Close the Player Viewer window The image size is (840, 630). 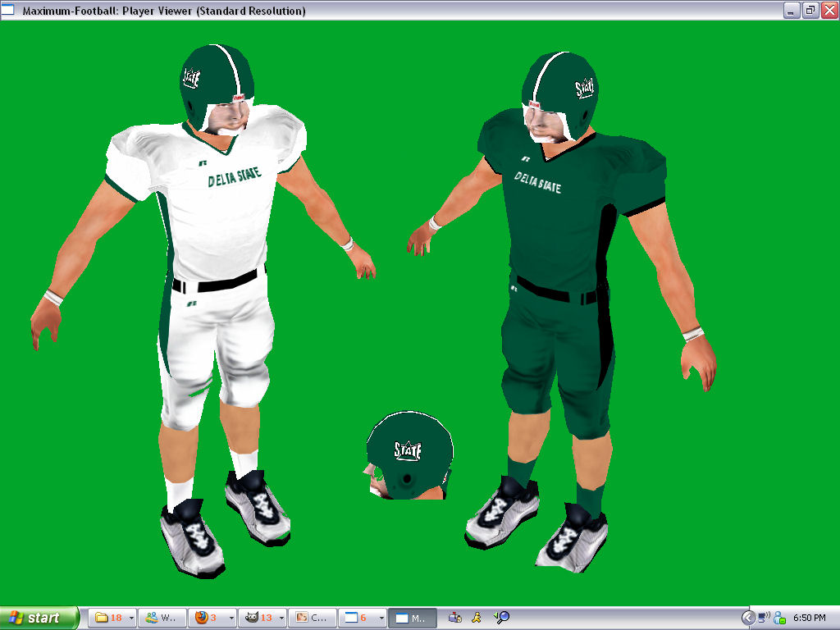point(830,10)
